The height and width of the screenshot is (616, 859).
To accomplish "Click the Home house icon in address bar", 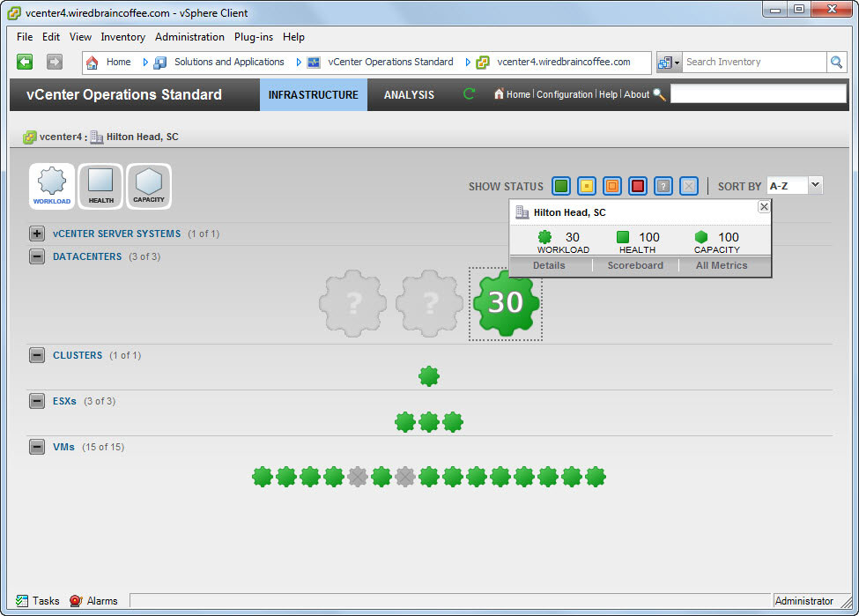I will [x=92, y=63].
